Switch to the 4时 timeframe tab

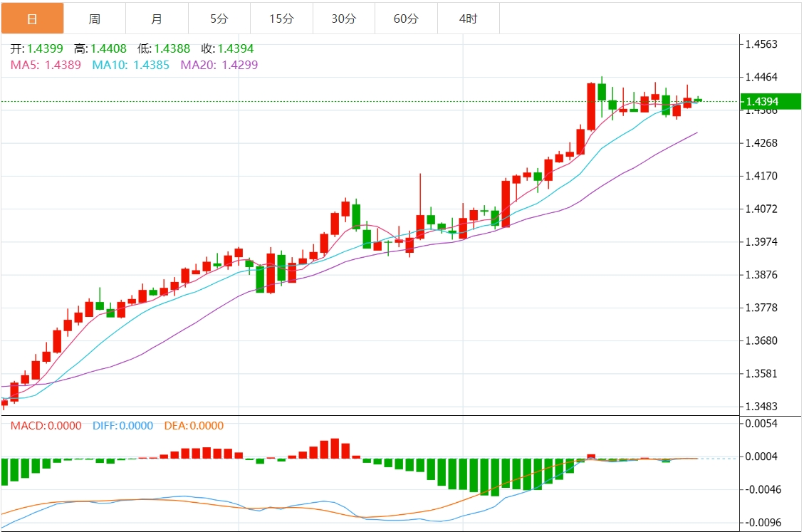(468, 19)
